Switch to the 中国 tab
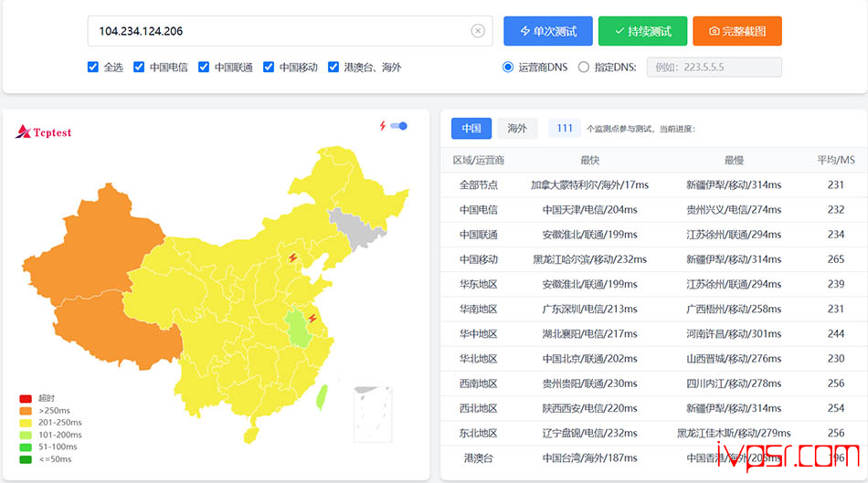868x483 pixels. [x=471, y=129]
